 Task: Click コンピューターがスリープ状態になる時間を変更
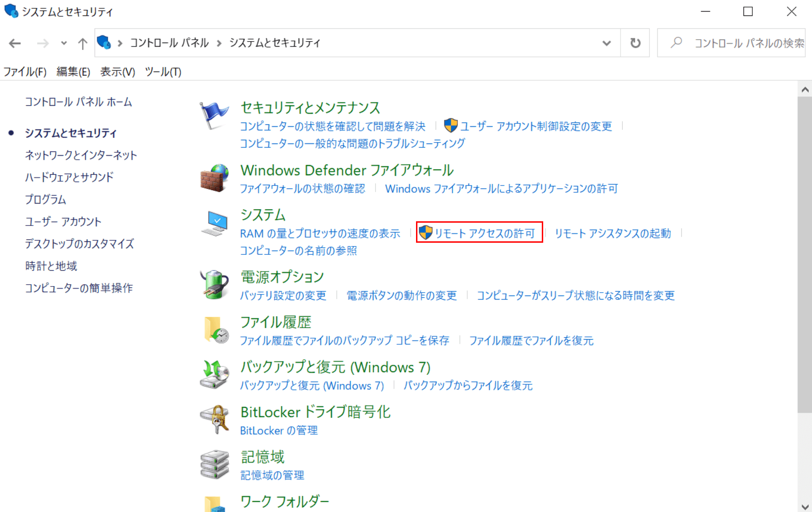pyautogui.click(x=576, y=295)
